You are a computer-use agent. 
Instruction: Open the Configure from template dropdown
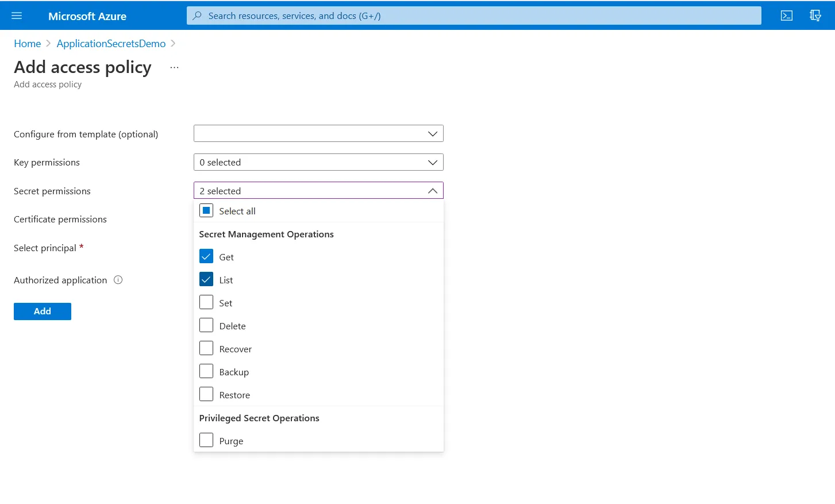pyautogui.click(x=318, y=133)
